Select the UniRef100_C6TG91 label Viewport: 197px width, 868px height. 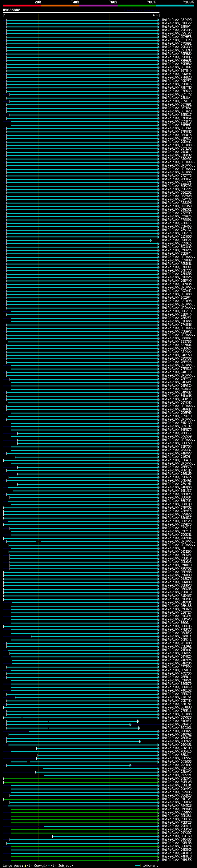pos(176,104)
